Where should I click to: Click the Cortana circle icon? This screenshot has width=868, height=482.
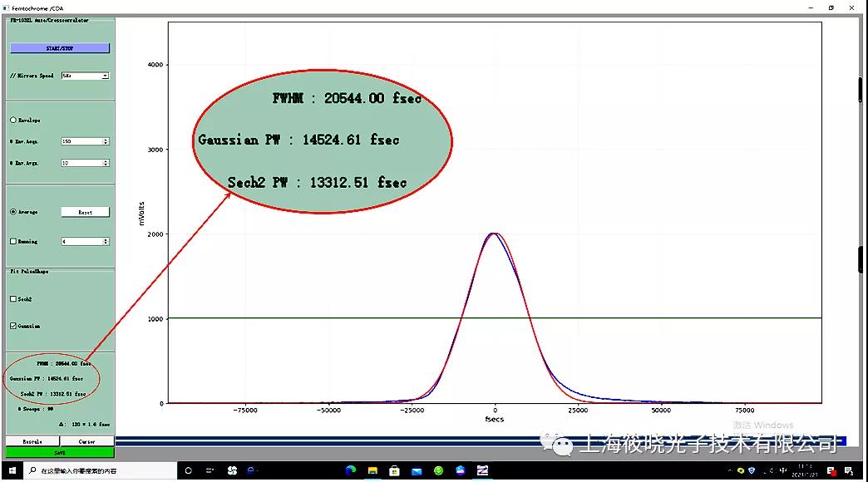click(x=188, y=470)
